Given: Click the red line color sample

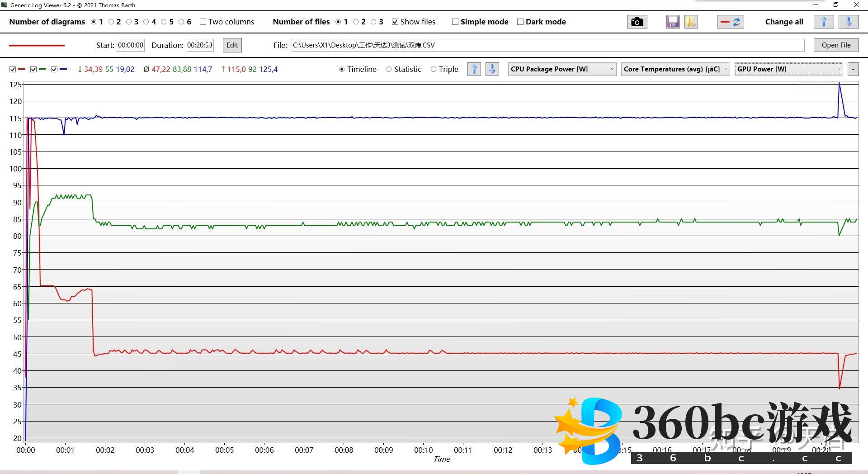Looking at the screenshot, I should [x=37, y=45].
